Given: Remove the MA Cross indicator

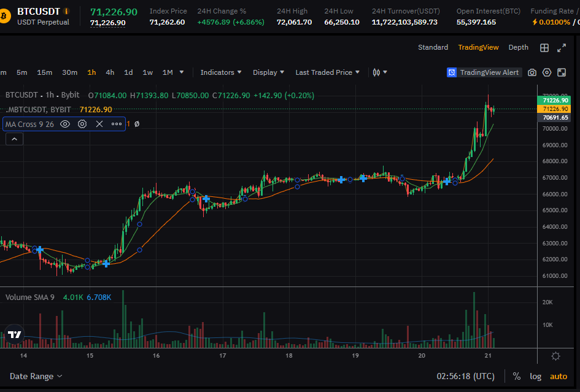Looking at the screenshot, I should (x=99, y=124).
